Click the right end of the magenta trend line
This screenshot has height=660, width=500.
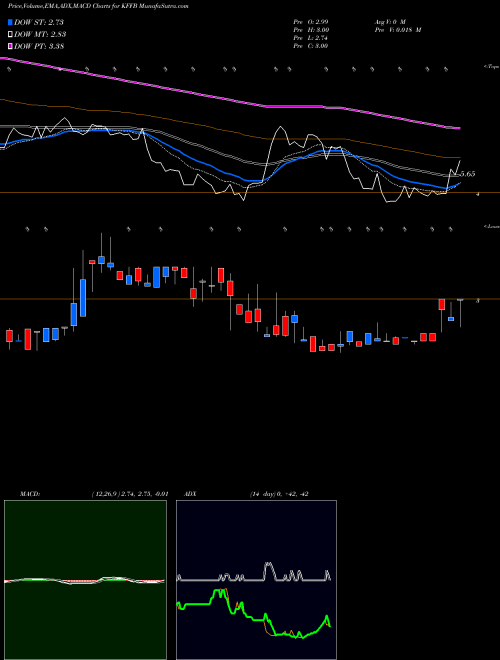(x=458, y=128)
